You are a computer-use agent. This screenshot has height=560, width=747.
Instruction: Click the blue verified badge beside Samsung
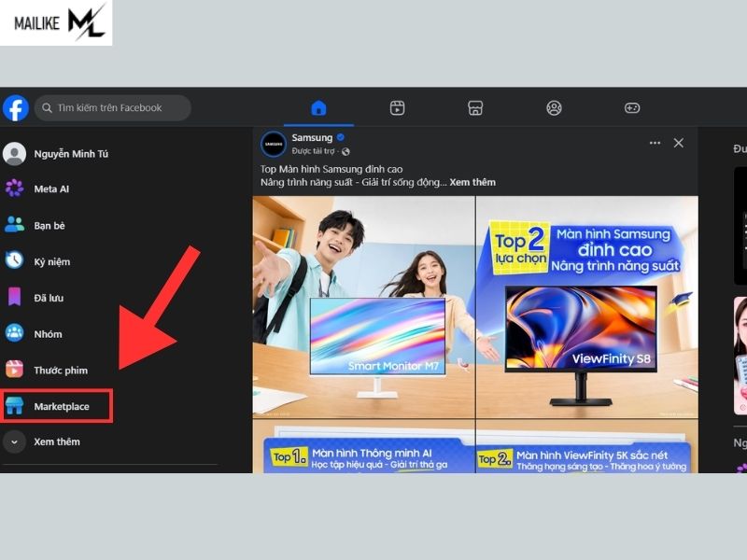pos(341,137)
